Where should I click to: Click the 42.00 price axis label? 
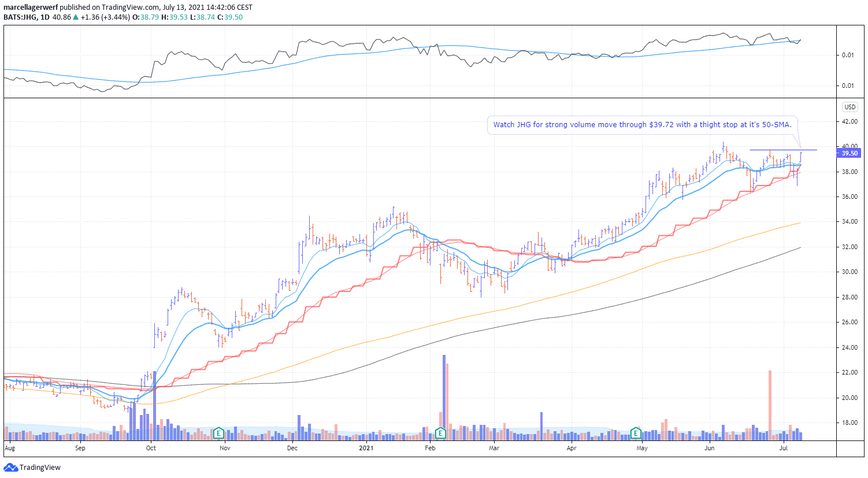click(850, 121)
